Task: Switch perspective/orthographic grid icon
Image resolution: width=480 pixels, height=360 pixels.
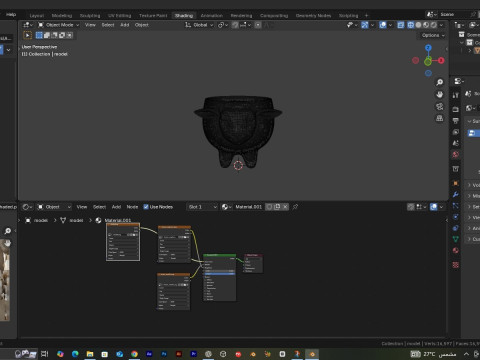Action: pyautogui.click(x=440, y=119)
